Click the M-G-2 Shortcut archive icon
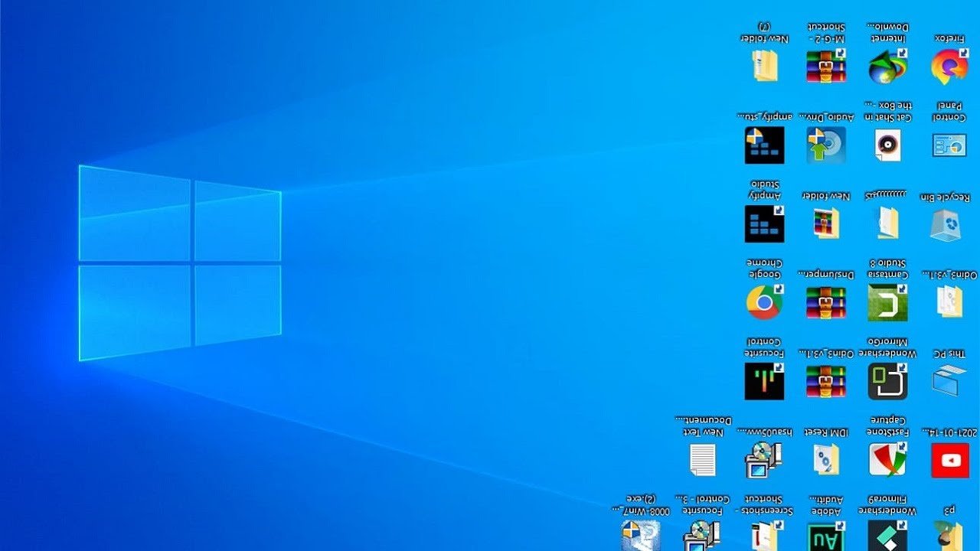The image size is (980, 551). (x=826, y=66)
